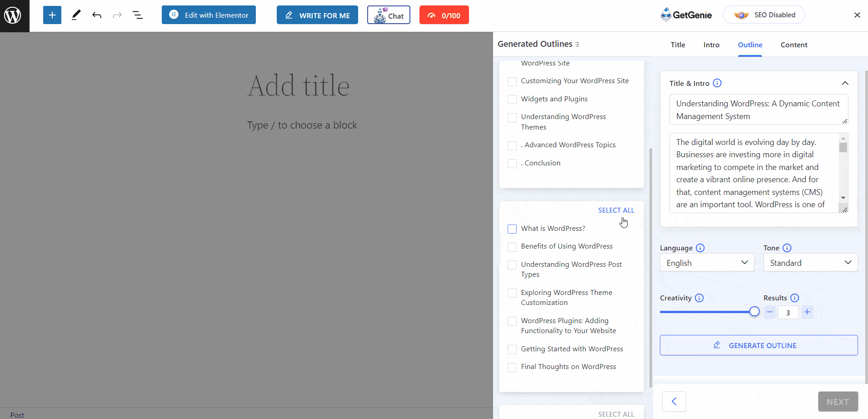The height and width of the screenshot is (419, 868).
Task: Open the document overview list icon
Action: coord(138,15)
